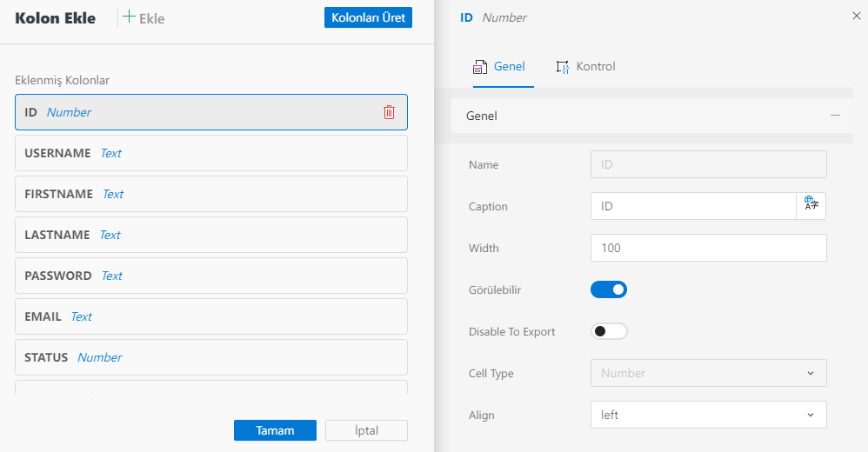Viewport: 868px width, 452px height.
Task: Click the Caption input field
Action: (x=692, y=206)
